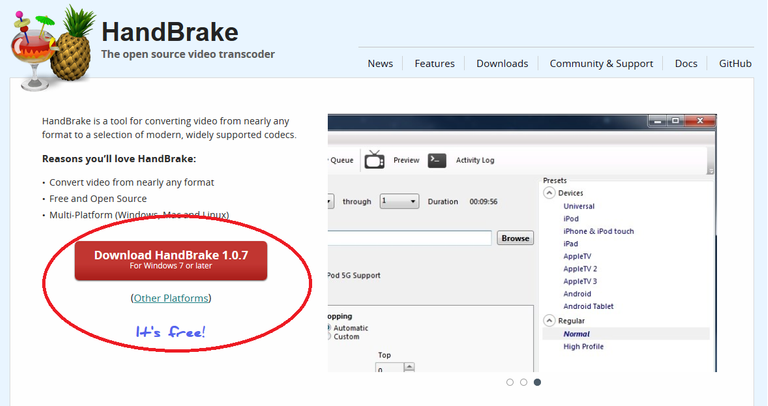Open the News menu item
This screenshot has width=768, height=406.
(380, 64)
